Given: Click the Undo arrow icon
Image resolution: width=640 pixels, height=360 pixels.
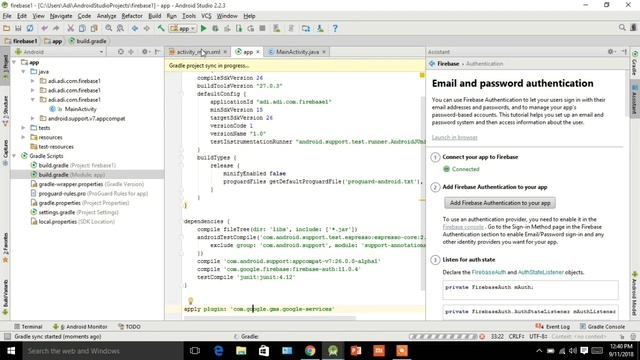Looking at the screenshot, I should tap(44, 28).
